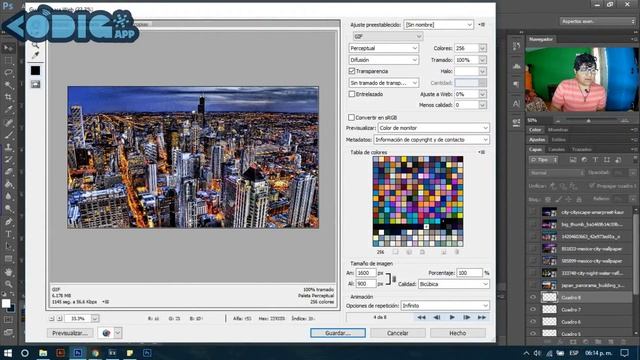Image resolution: width=640 pixels, height=360 pixels.
Task: Select the Crop tool in Photoshop toolbar
Action: (8, 97)
